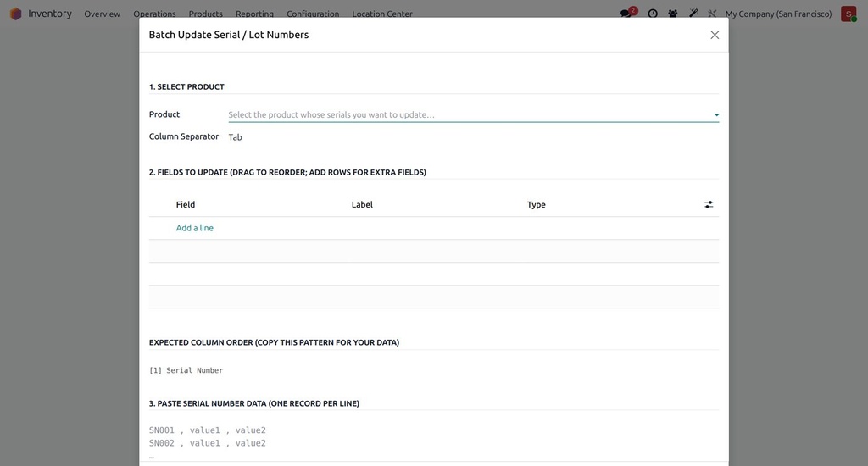Open the Overview menu
Viewport: 868px width, 466px height.
[102, 14]
